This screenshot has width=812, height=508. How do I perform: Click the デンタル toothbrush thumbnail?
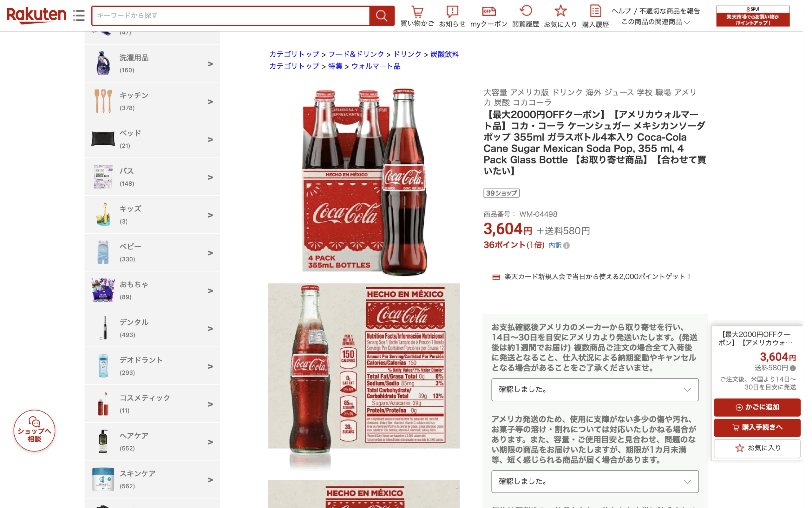104,328
